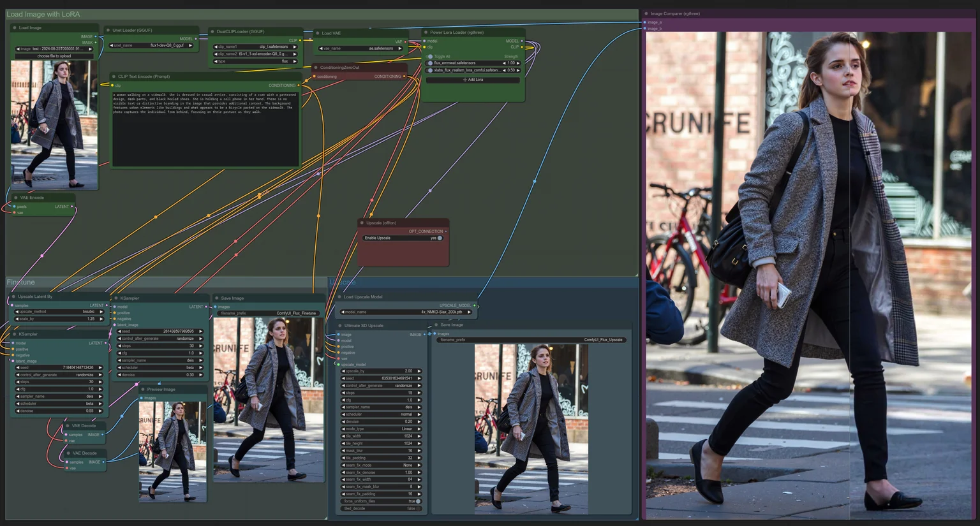Edit filename_prefix ComfyUI_Flux_Upscale field
The height and width of the screenshot is (526, 980).
click(531, 340)
